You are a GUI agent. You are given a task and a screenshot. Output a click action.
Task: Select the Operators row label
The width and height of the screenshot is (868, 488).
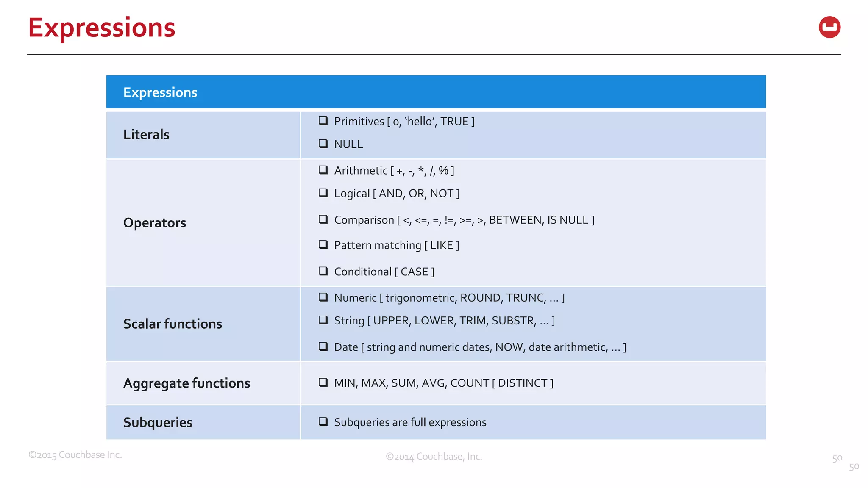(155, 223)
